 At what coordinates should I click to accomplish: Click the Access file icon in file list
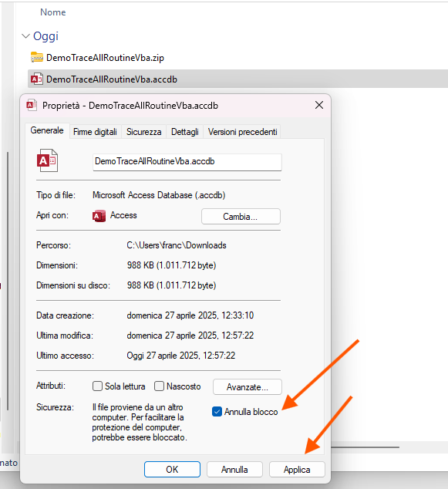pos(37,79)
